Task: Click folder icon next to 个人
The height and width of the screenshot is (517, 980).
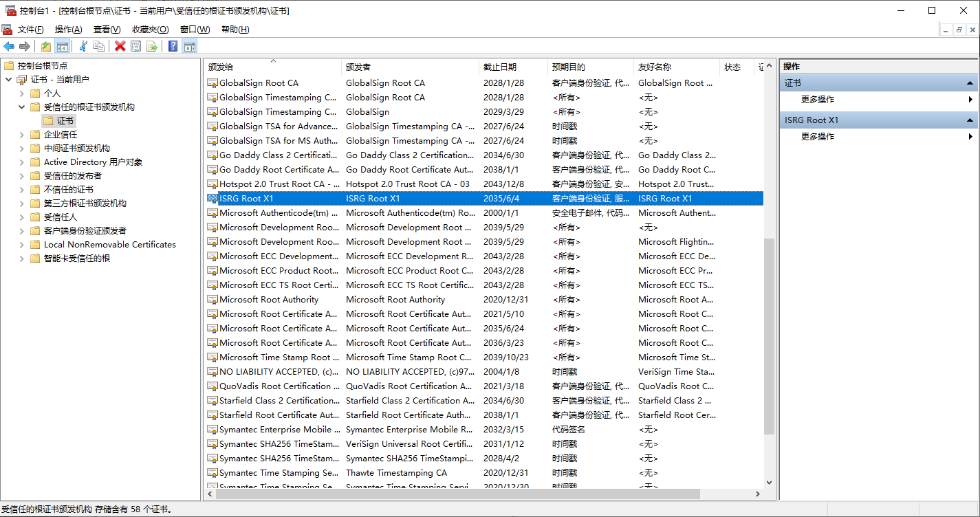Action: (35, 93)
